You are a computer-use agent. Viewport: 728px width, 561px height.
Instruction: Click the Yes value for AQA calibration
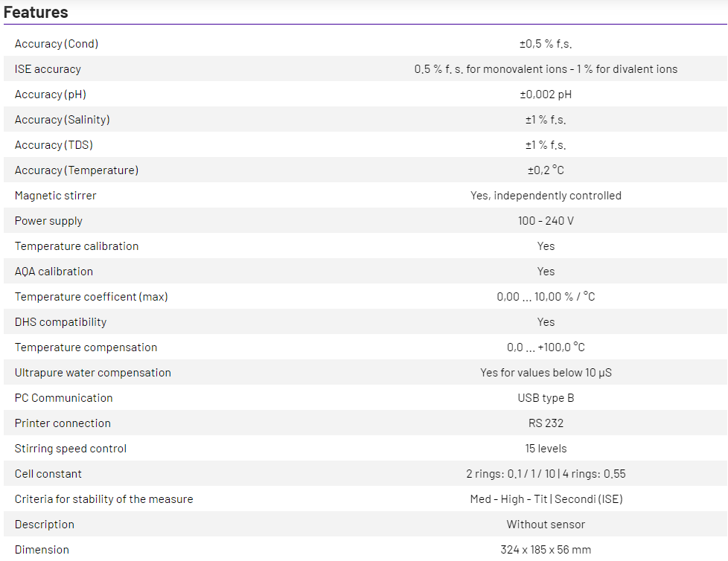(x=546, y=272)
